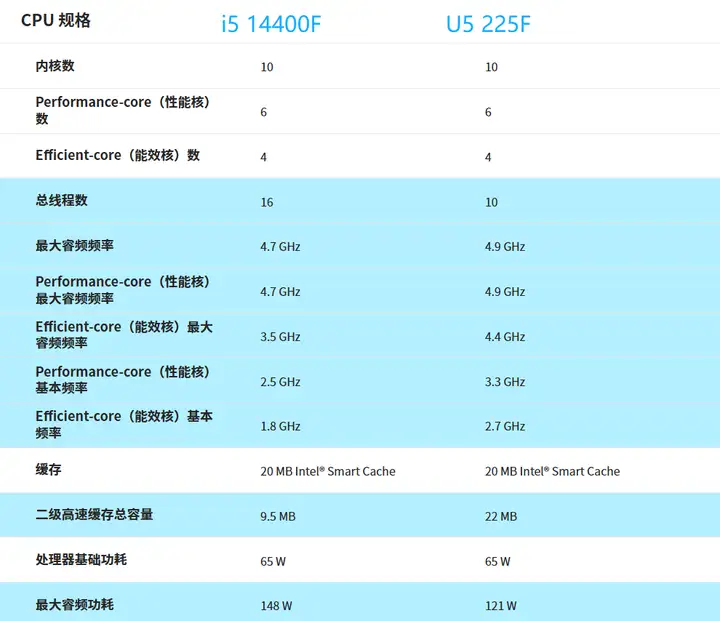Click the 3.5 GHz efficient-core turbo value
The height and width of the screenshot is (621, 720).
[280, 337]
